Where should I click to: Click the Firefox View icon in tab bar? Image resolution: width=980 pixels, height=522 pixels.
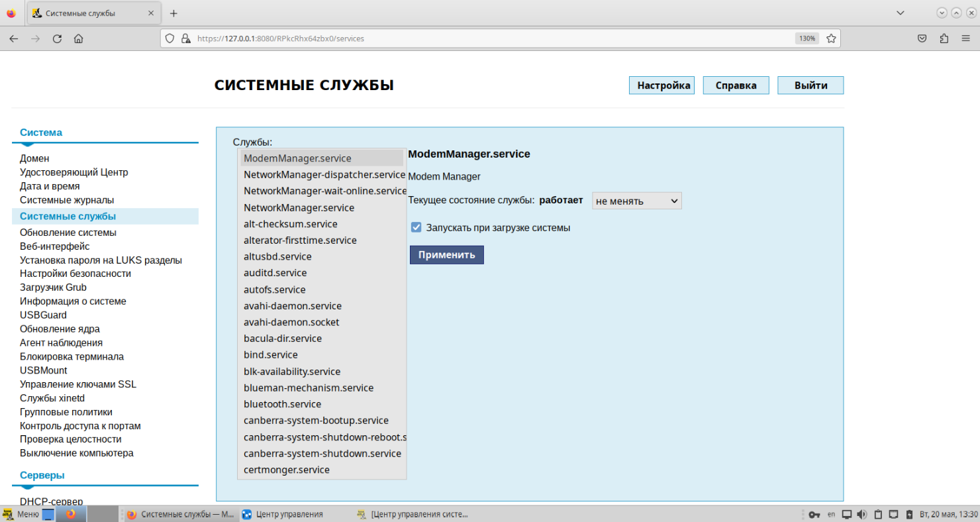[11, 13]
